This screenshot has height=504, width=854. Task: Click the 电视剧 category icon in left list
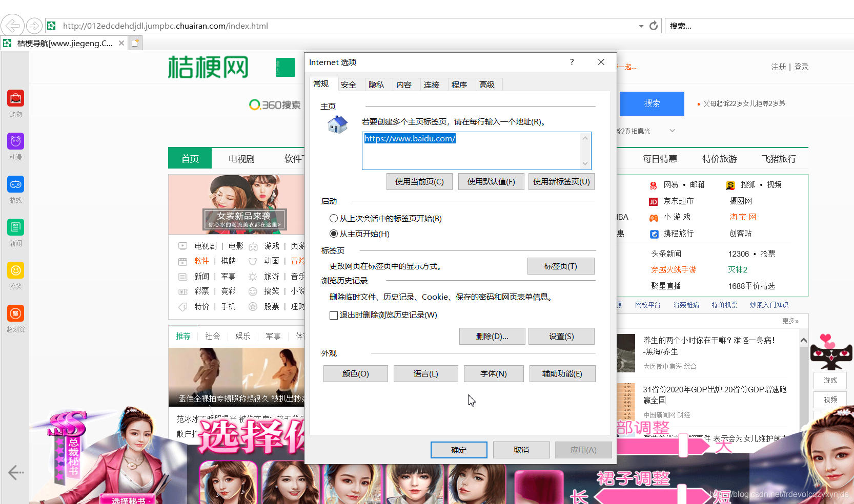[182, 246]
